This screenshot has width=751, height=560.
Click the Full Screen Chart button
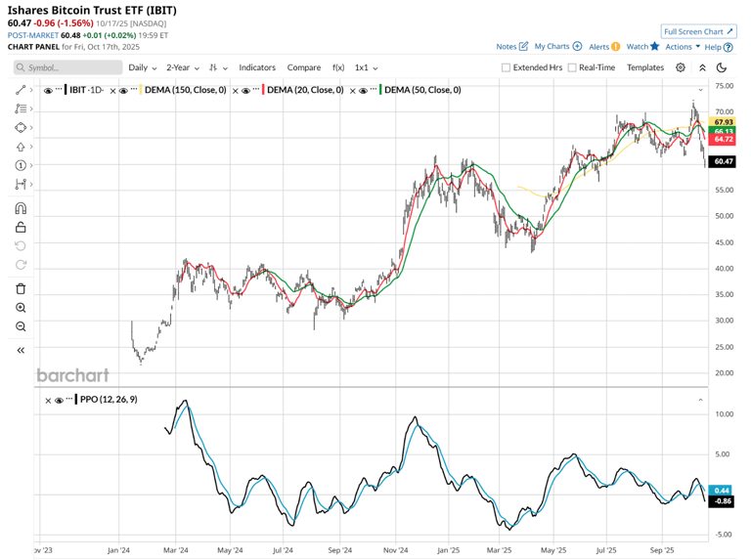coord(698,31)
